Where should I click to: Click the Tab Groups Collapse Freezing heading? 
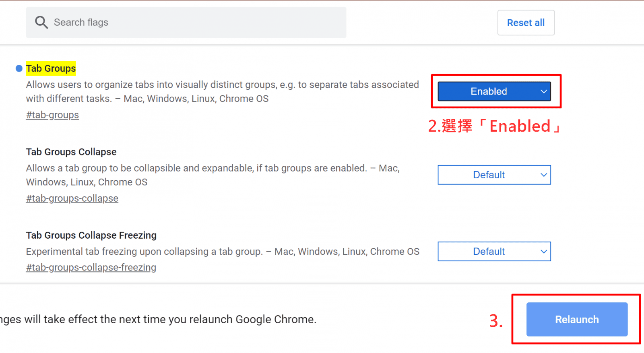pyautogui.click(x=91, y=235)
